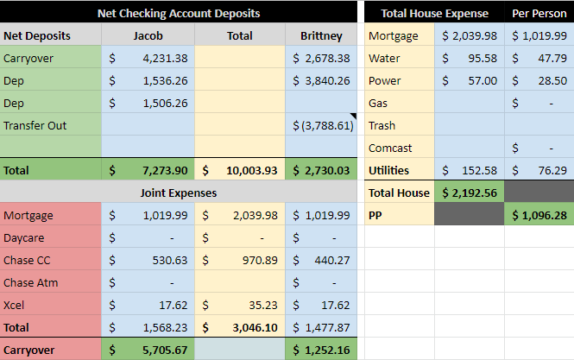
Task: Select the house Mortgage expense 2,039.98
Action: (x=469, y=34)
